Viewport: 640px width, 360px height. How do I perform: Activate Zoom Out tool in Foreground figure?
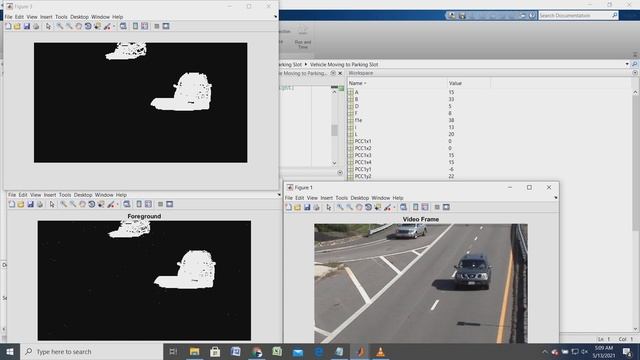(73, 204)
